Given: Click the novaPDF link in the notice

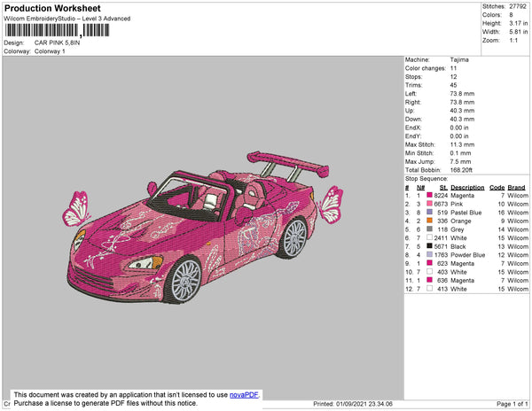Looking at the screenshot, I should point(246,392).
